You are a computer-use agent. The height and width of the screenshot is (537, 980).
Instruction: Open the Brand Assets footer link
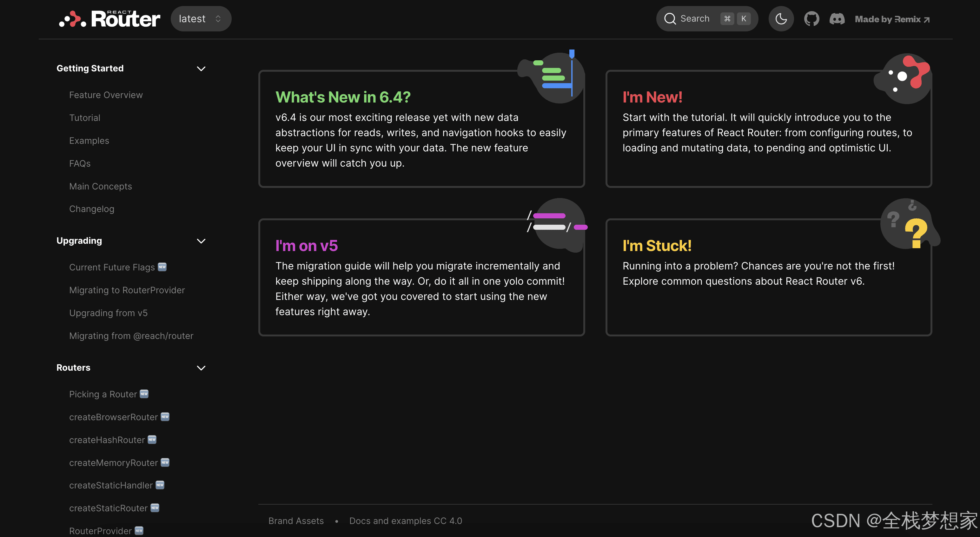click(x=296, y=520)
